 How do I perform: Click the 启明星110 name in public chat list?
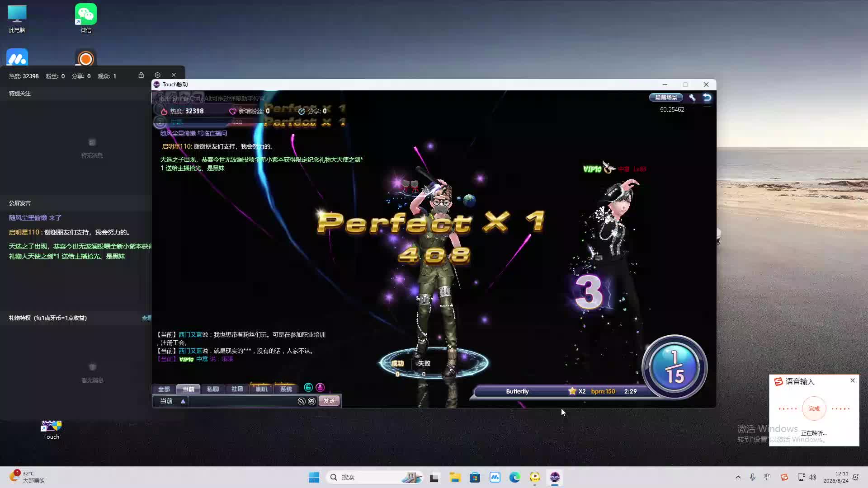tap(24, 232)
